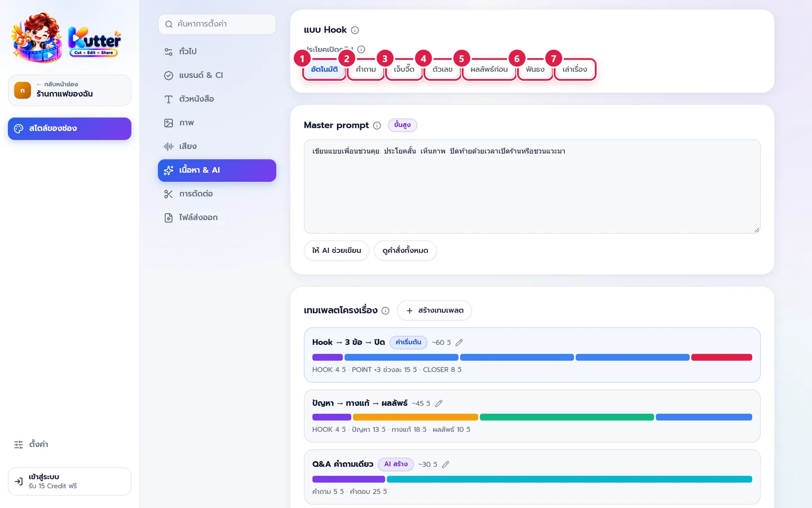Open the ทั่วไป settings section

tap(217, 52)
